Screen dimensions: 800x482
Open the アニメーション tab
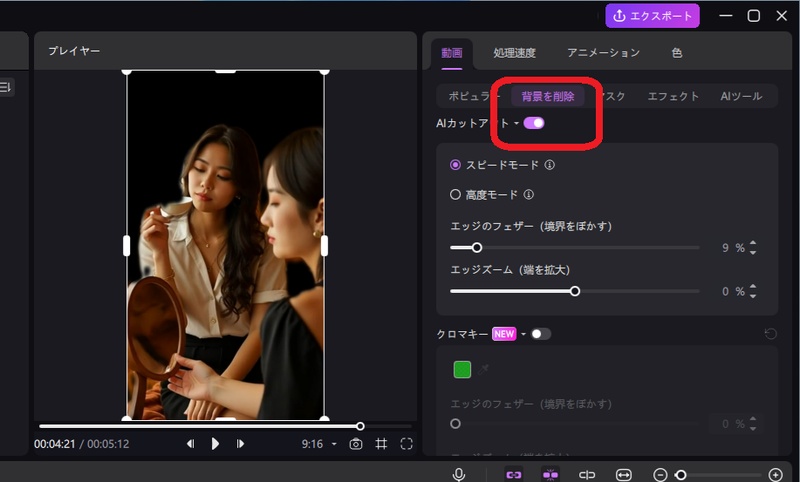[603, 53]
